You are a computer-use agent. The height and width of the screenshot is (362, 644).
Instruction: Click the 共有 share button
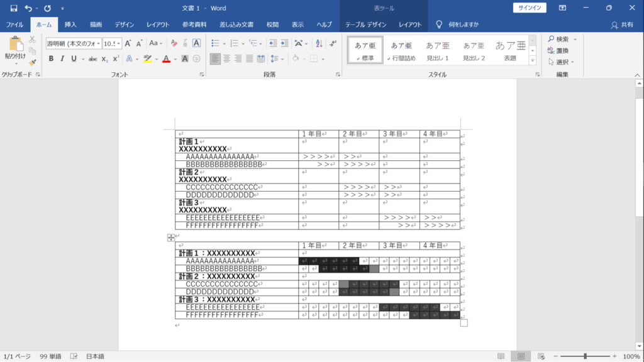pos(623,25)
